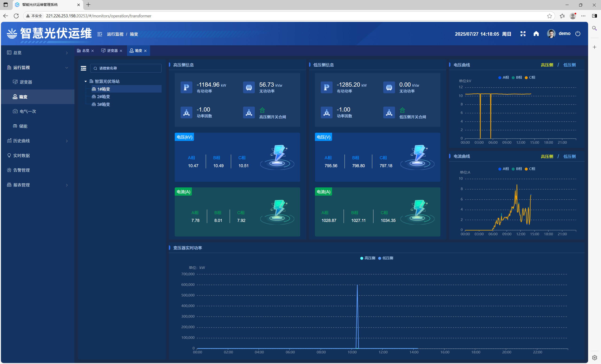Open 电气一次 in the sidebar

pos(27,111)
